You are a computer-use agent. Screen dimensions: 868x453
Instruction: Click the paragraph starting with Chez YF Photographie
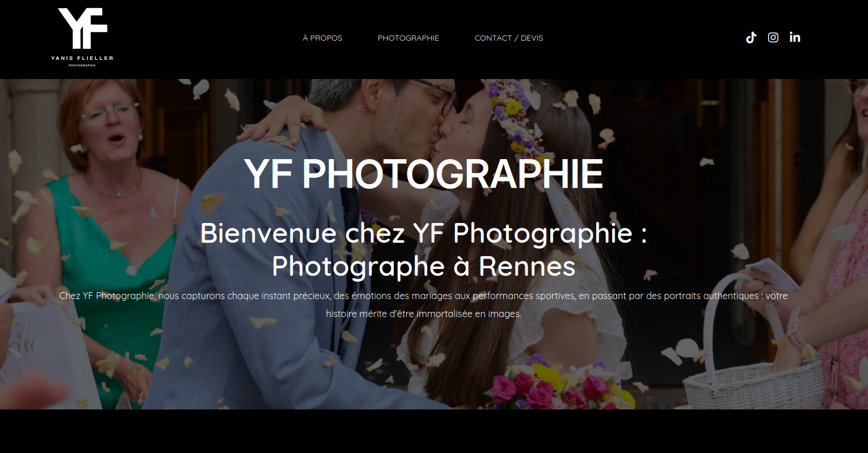click(x=424, y=305)
